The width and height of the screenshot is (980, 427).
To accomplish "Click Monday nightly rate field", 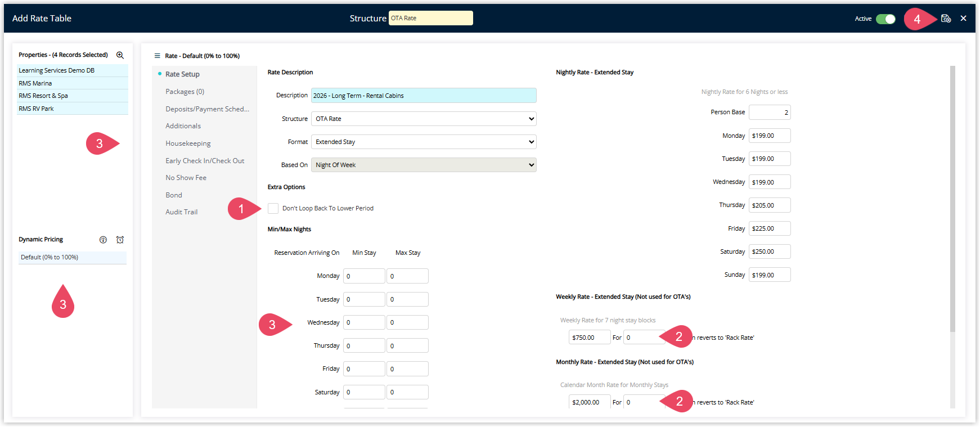I will point(770,136).
